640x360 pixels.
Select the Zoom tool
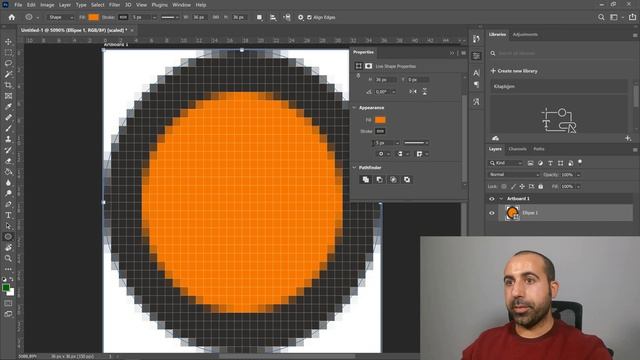click(8, 258)
